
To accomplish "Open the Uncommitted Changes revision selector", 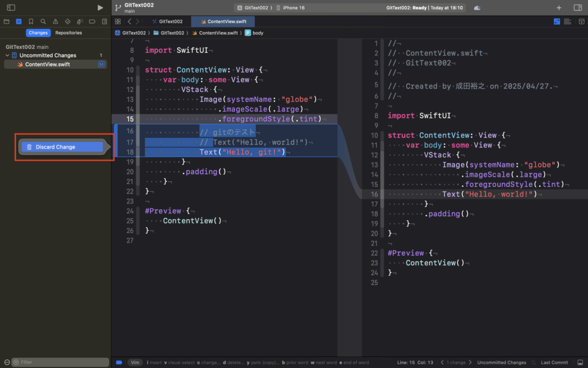I will (501, 362).
